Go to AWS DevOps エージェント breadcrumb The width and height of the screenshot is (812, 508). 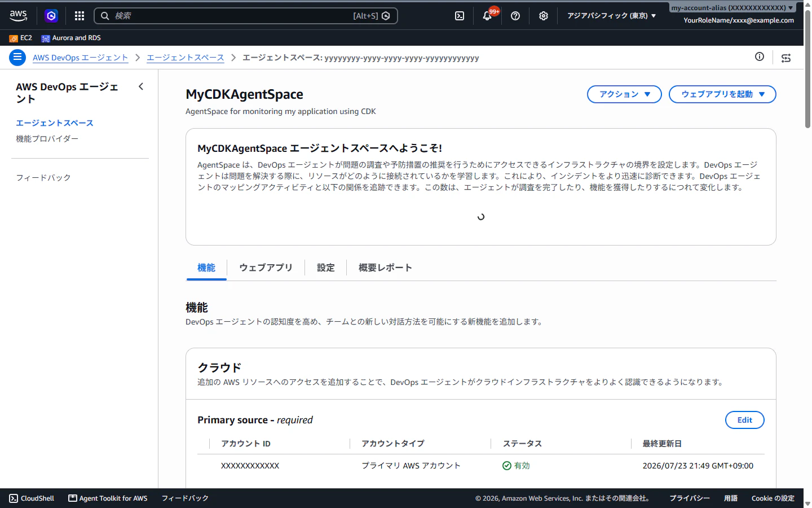click(81, 58)
